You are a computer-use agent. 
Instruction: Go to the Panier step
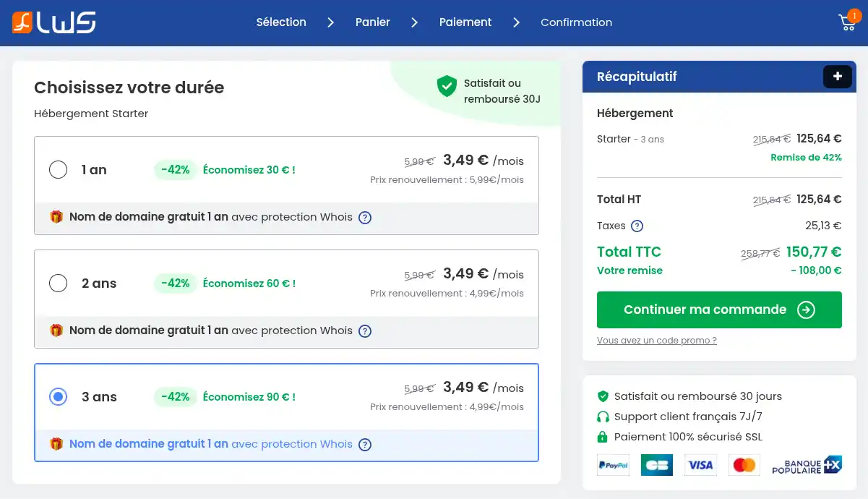(x=372, y=22)
